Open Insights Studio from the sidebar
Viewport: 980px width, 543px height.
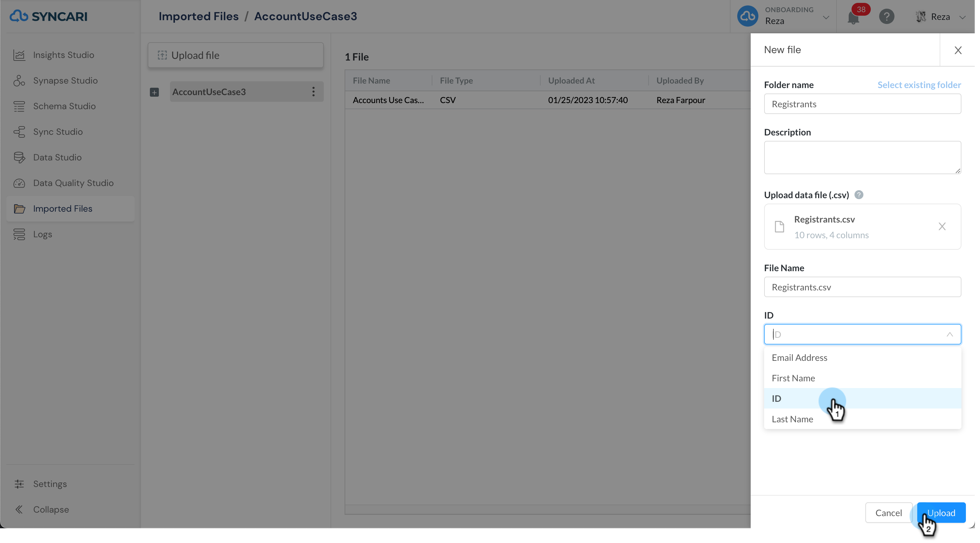pos(63,55)
